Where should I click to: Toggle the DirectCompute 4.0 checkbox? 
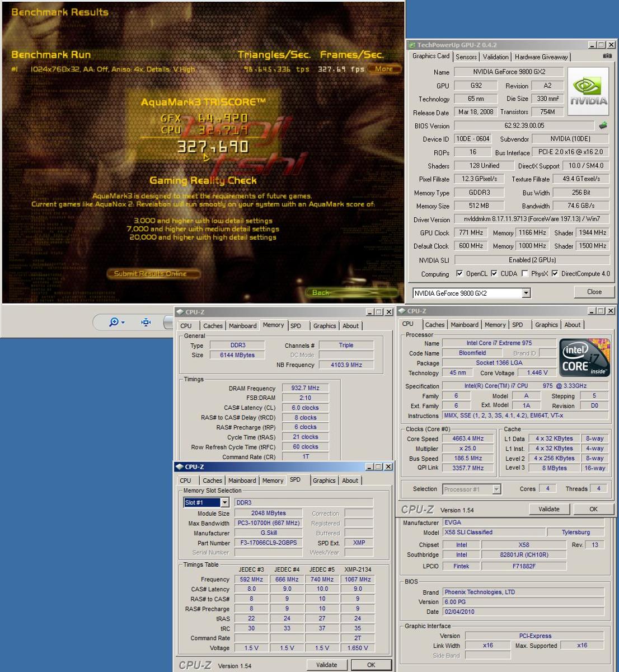[555, 274]
